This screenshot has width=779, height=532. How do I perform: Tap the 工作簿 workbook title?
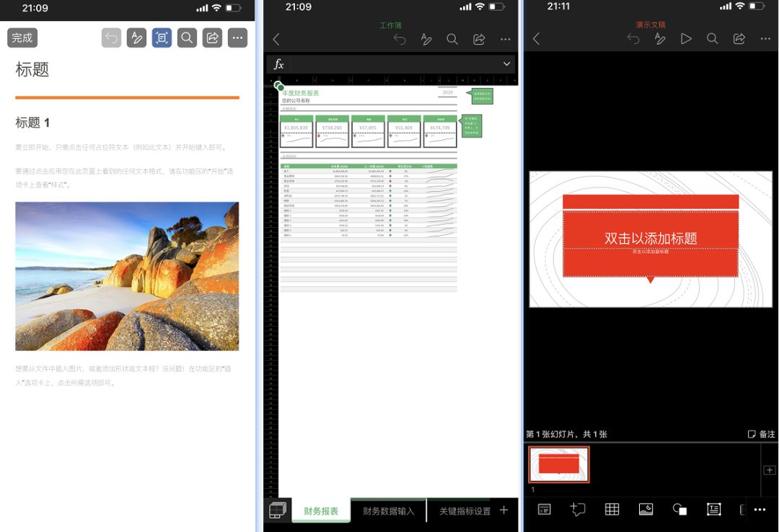(x=390, y=25)
